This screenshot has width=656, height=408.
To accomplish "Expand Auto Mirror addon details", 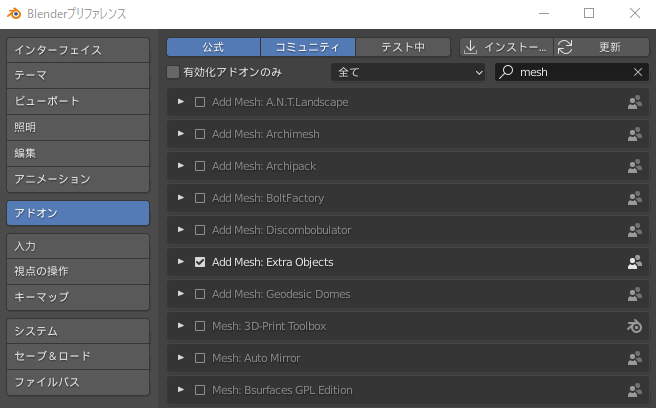I will tap(181, 358).
